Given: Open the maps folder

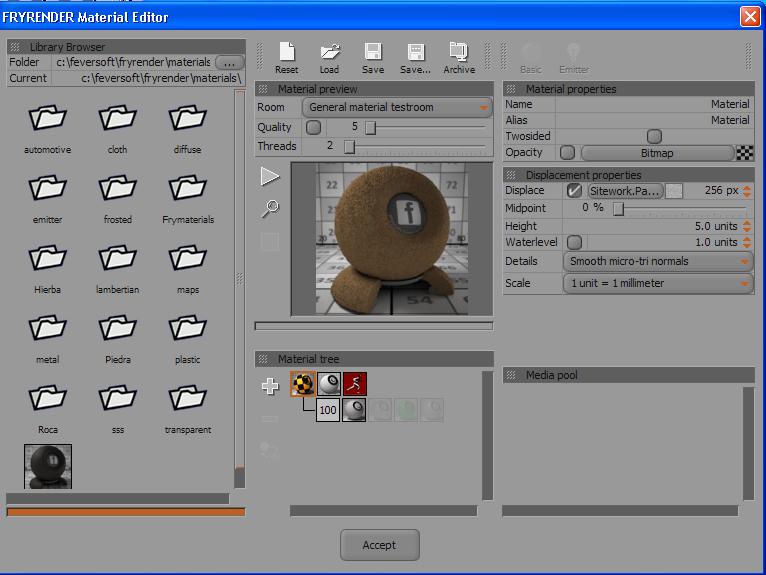Looking at the screenshot, I should coord(188,268).
